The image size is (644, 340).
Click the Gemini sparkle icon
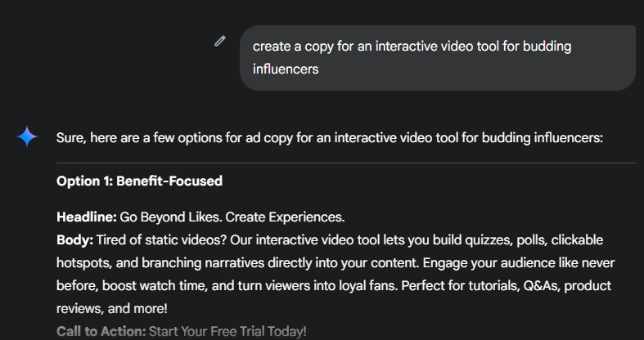[27, 136]
